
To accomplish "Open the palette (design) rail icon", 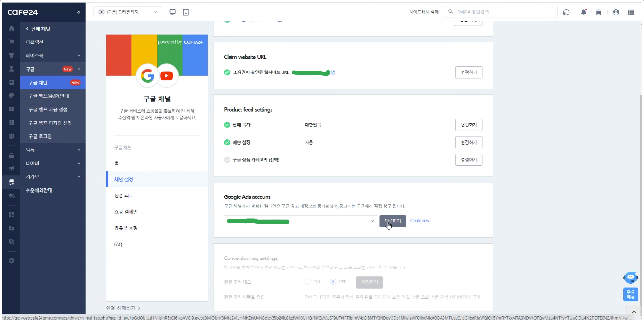I will [11, 95].
